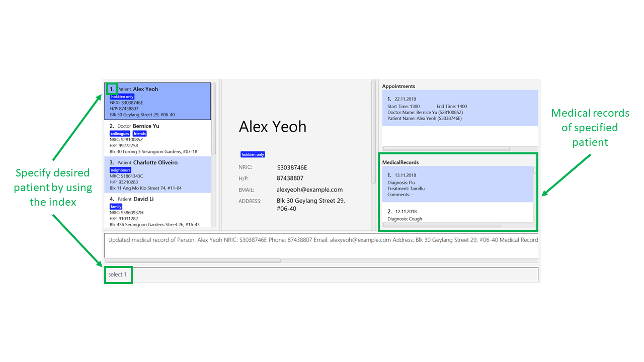Click the MedicalRecords vertical scrollbar
Image resolution: width=644 pixels, height=362 pixels.
pos(535,170)
